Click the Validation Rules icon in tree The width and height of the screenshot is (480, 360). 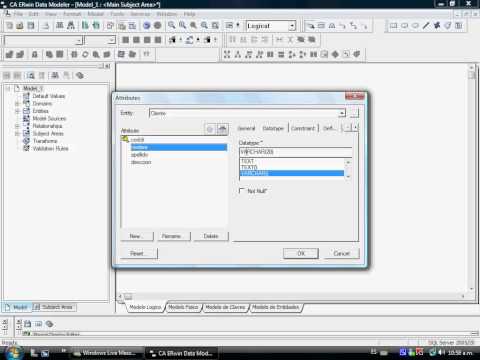[26, 148]
